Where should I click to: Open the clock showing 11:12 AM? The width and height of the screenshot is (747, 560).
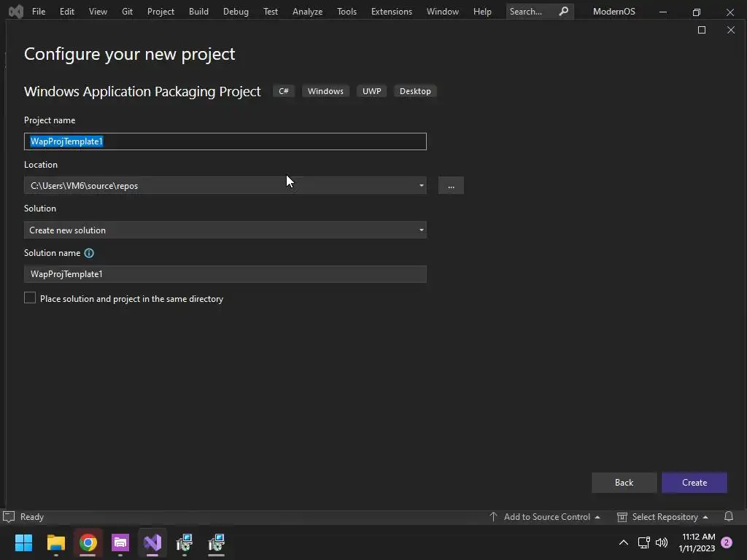point(697,542)
